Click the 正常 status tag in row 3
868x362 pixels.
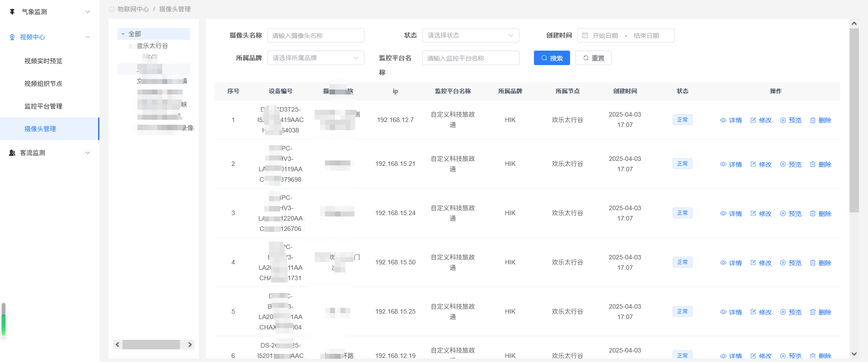682,213
